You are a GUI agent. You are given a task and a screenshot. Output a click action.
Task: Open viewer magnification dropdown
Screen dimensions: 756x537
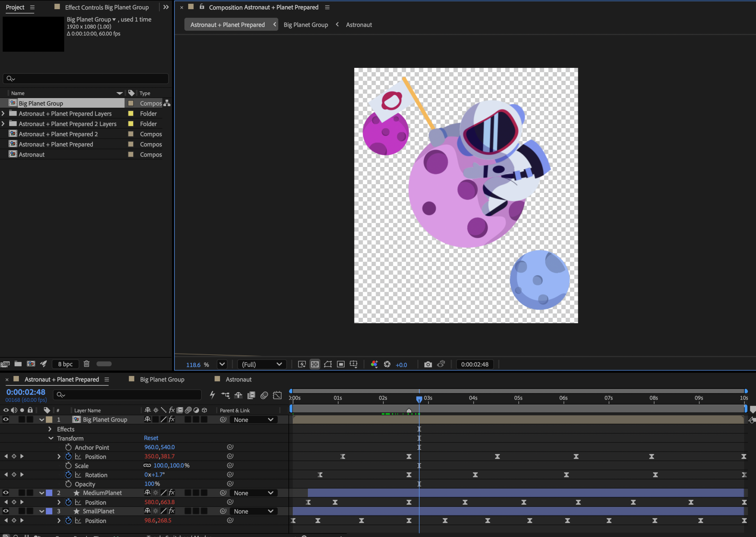(222, 364)
